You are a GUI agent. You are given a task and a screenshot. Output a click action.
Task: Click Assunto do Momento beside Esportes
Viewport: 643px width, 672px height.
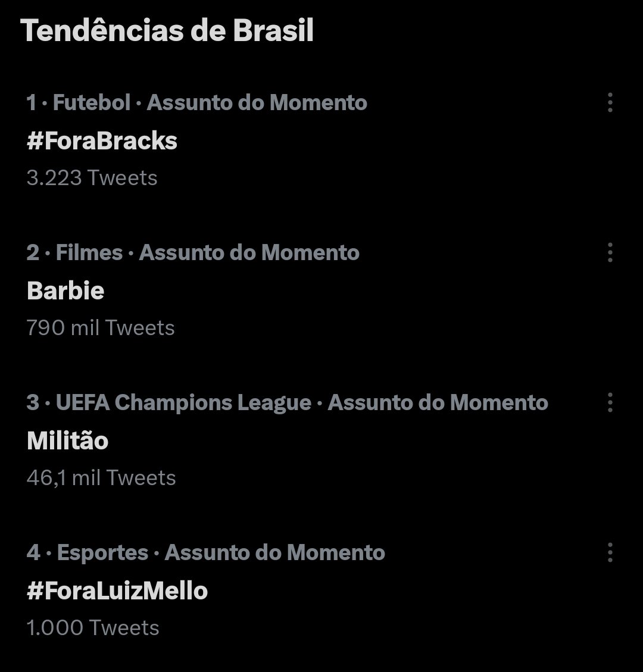pyautogui.click(x=274, y=553)
